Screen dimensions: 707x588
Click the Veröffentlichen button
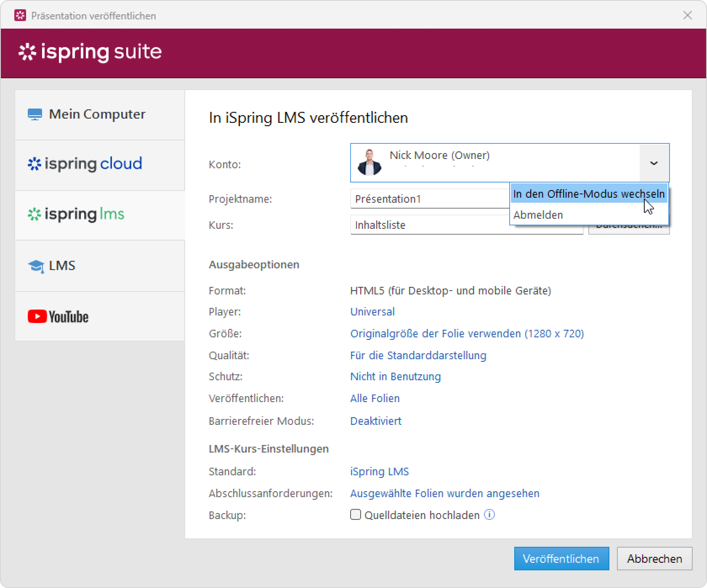(561, 559)
